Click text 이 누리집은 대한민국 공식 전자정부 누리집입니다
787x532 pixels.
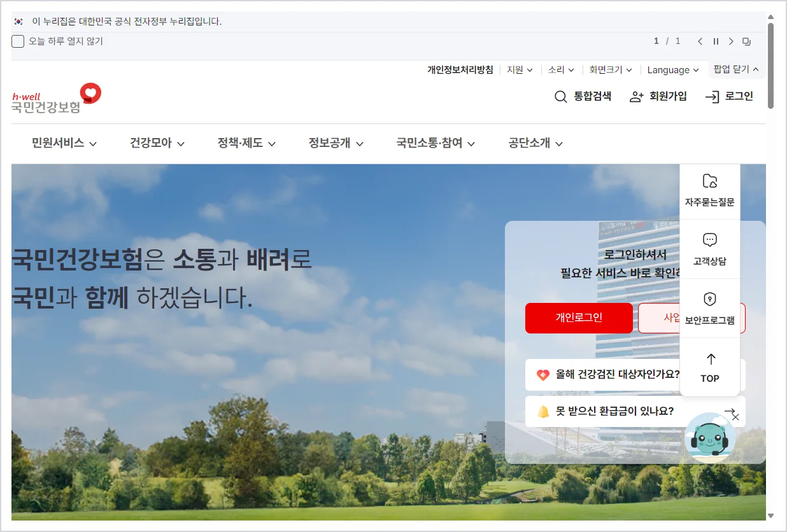(x=127, y=22)
